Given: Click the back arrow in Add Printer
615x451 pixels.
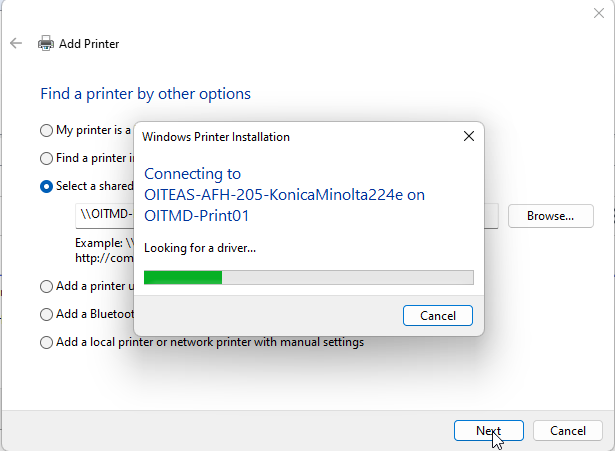Looking at the screenshot, I should [16, 44].
